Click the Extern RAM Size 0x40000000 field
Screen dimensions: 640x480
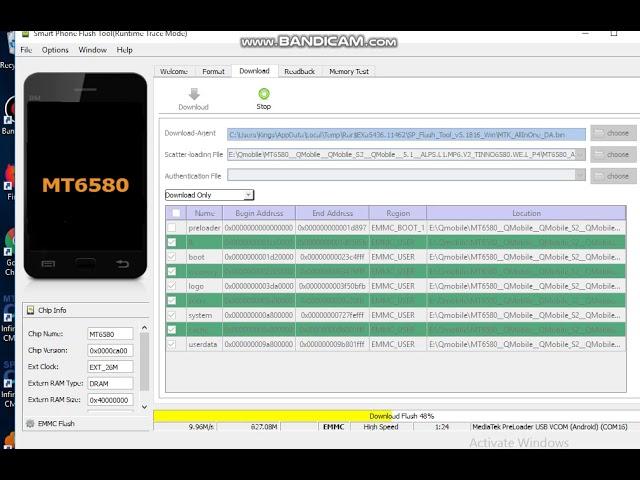110,400
